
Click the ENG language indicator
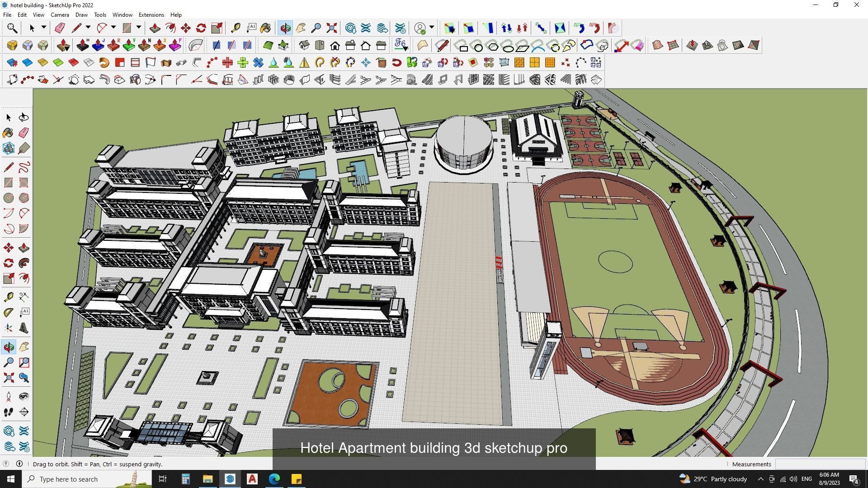pos(807,479)
